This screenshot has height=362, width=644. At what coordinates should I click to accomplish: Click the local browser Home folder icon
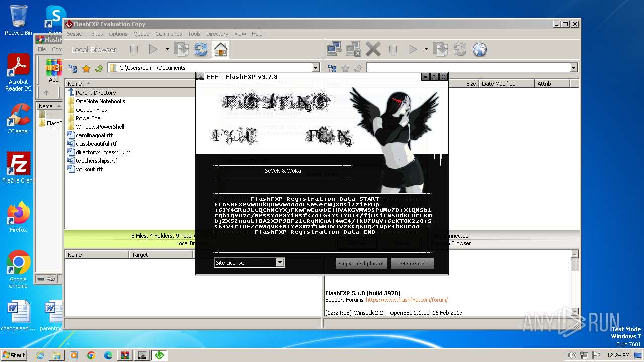pyautogui.click(x=220, y=49)
